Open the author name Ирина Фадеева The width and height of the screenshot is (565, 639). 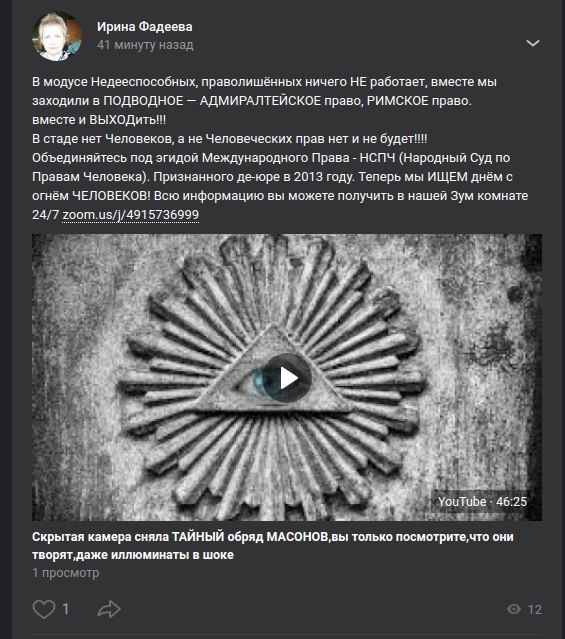pyautogui.click(x=144, y=26)
